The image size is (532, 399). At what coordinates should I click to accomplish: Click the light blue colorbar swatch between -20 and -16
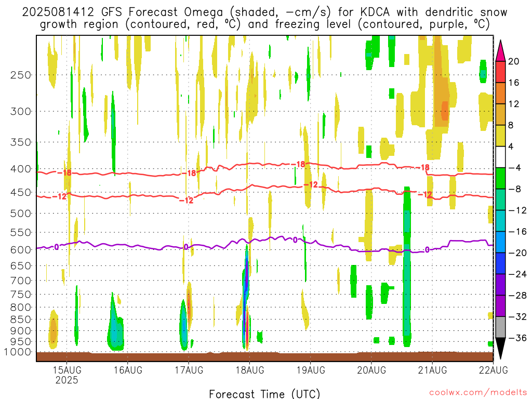click(x=500, y=242)
